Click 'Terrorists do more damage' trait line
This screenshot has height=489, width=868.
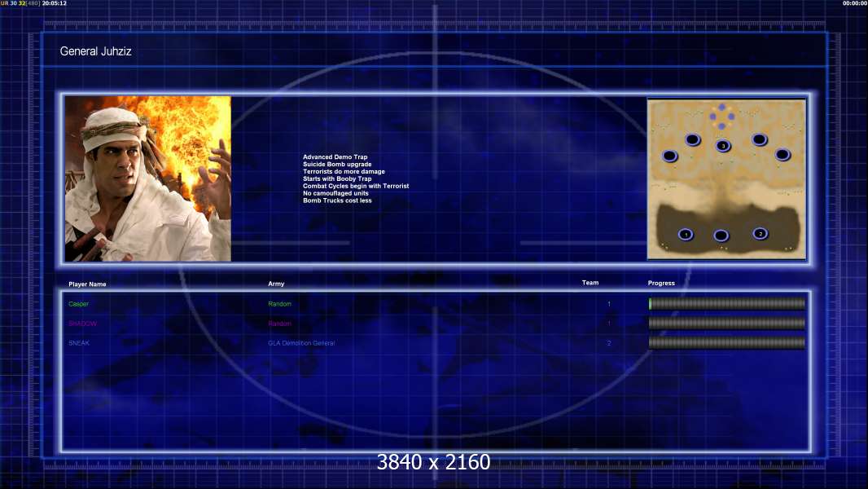coord(344,171)
